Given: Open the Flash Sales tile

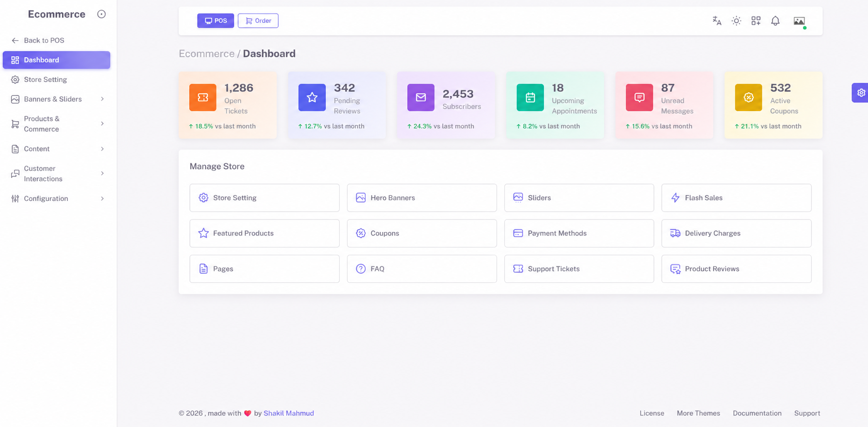Looking at the screenshot, I should (x=736, y=197).
